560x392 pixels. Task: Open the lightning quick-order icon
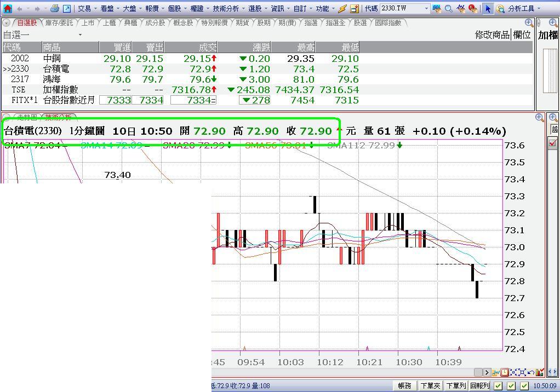pos(342,9)
